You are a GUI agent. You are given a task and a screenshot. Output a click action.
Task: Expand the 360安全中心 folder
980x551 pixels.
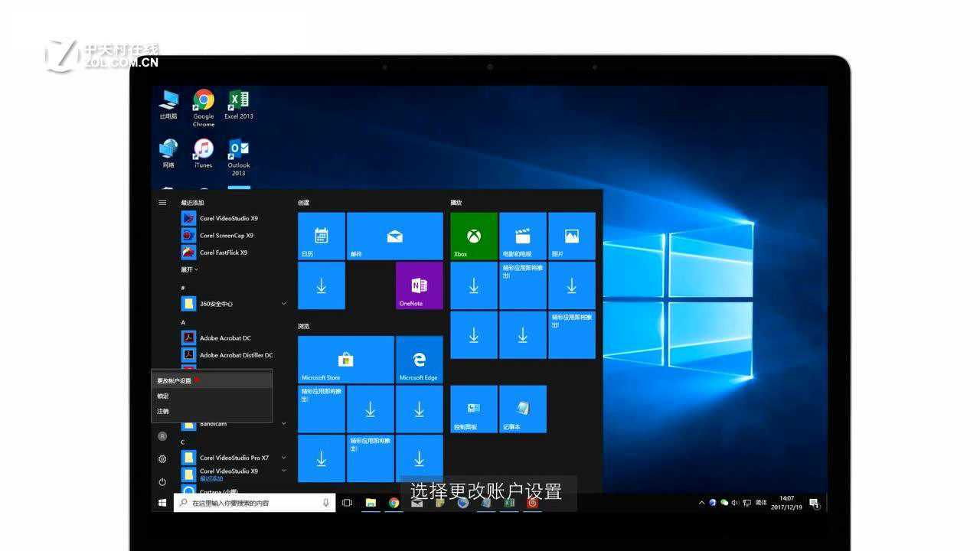(284, 304)
